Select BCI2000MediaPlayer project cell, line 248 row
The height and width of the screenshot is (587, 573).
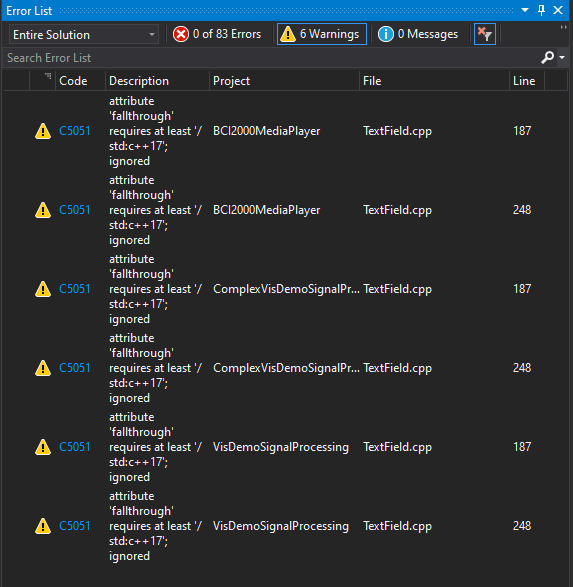pyautogui.click(x=266, y=210)
